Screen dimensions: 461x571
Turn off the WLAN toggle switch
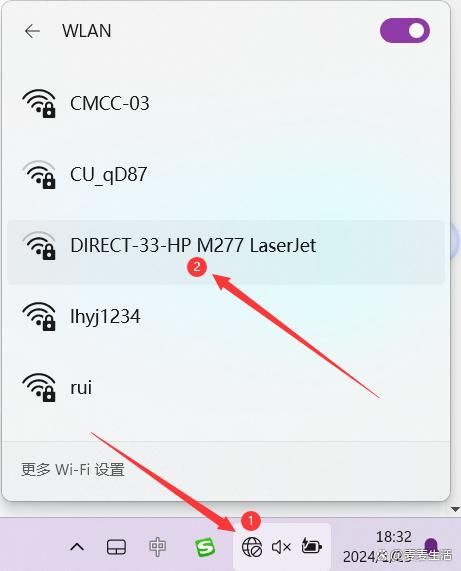click(x=405, y=31)
